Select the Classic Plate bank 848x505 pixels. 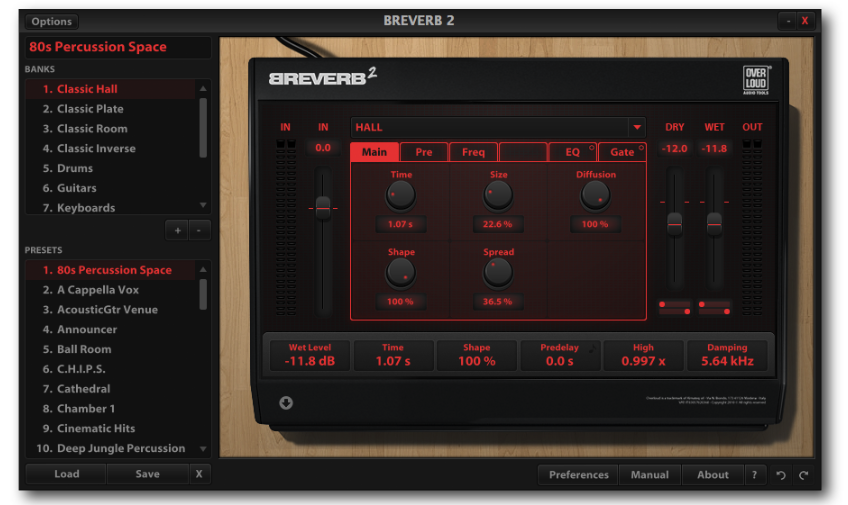(111, 109)
